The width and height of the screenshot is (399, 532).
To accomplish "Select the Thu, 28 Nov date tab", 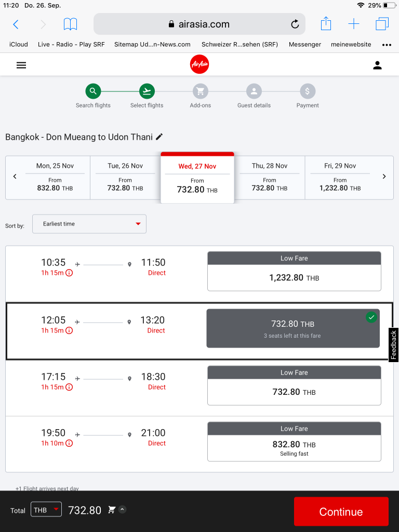I will 270,177.
